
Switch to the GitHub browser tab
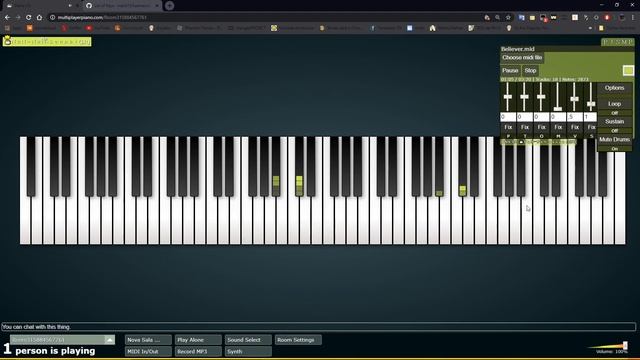click(122, 6)
